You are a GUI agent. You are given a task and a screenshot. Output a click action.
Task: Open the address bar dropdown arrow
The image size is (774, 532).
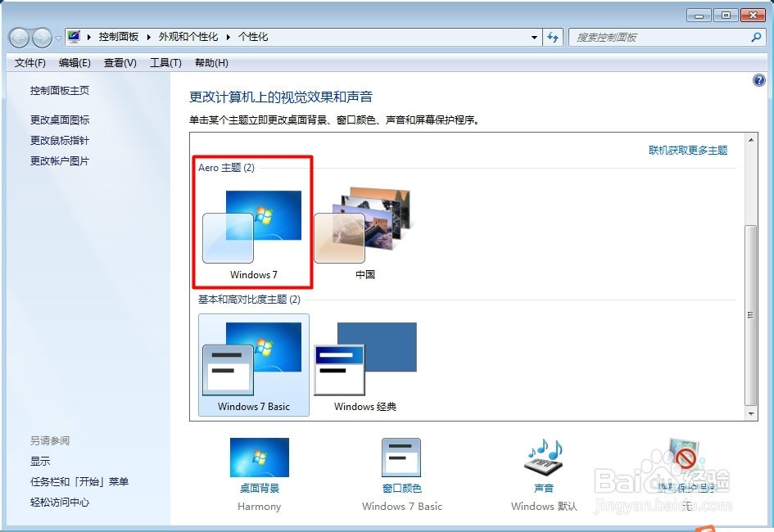pos(534,37)
